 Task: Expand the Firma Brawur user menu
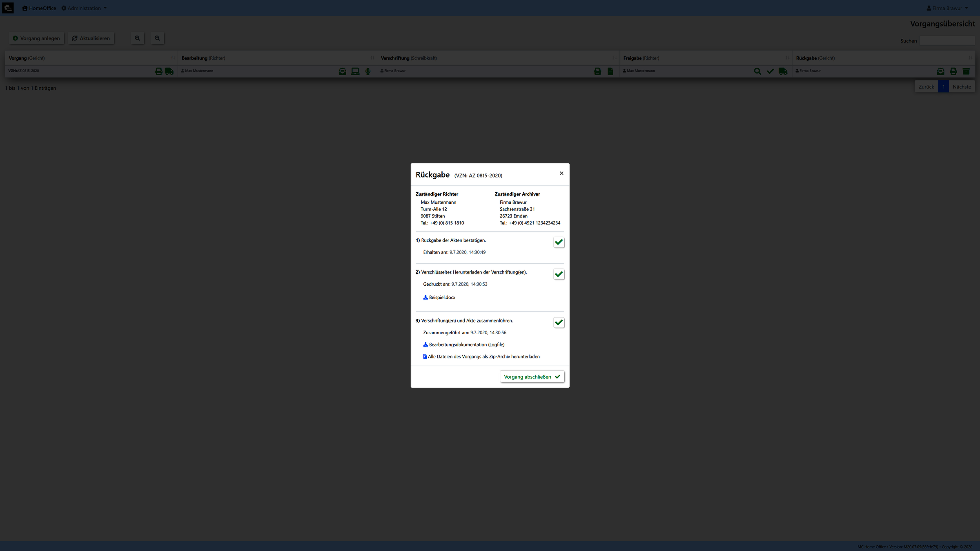click(947, 8)
